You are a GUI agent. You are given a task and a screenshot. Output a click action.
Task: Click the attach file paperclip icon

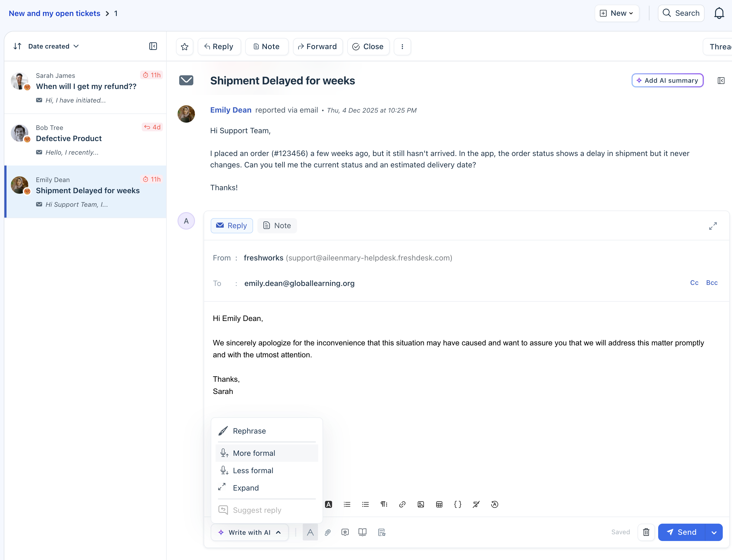(327, 532)
